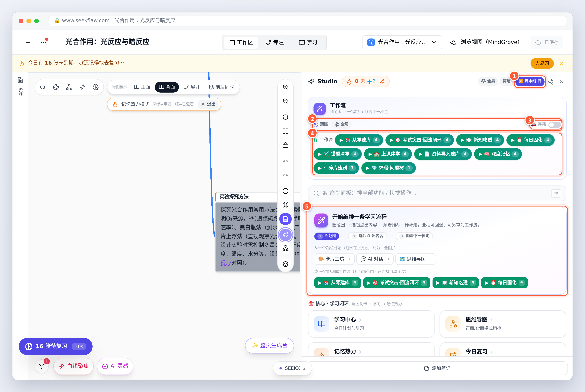This screenshot has height=392, width=585.
Task: Switch Studio to 简洁 mode
Action: 506,81
